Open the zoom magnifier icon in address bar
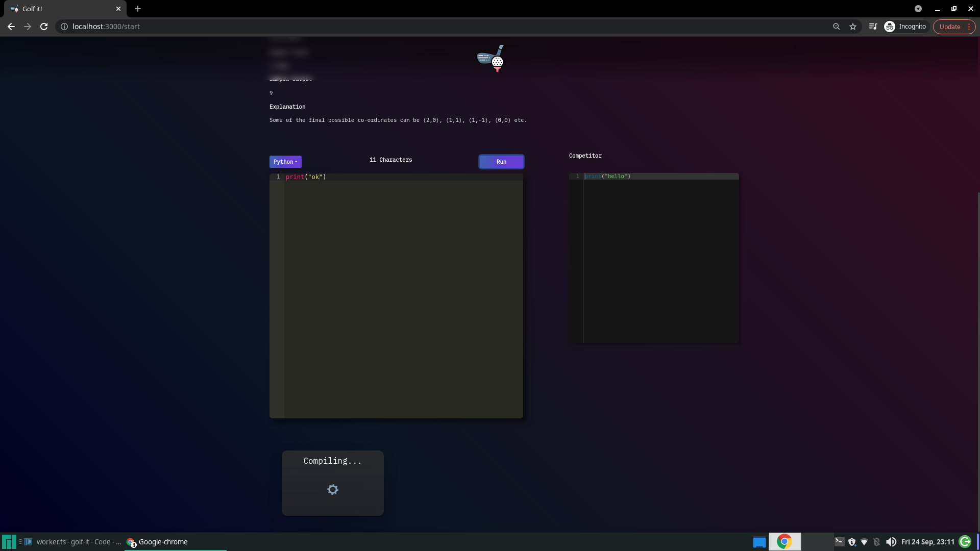Screen dimensions: 980x551 836,27
